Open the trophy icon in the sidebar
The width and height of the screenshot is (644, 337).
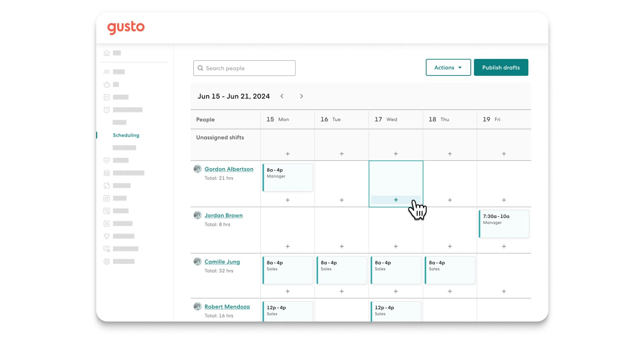coord(107,236)
